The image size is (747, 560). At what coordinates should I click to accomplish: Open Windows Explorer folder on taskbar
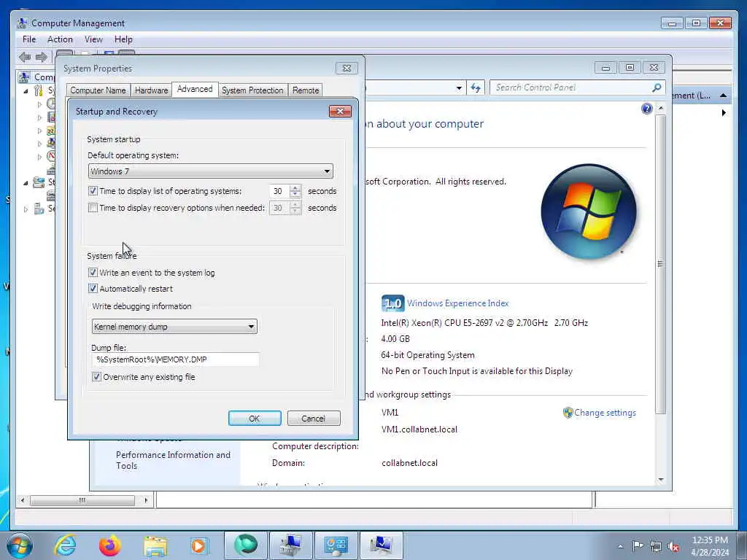click(155, 546)
